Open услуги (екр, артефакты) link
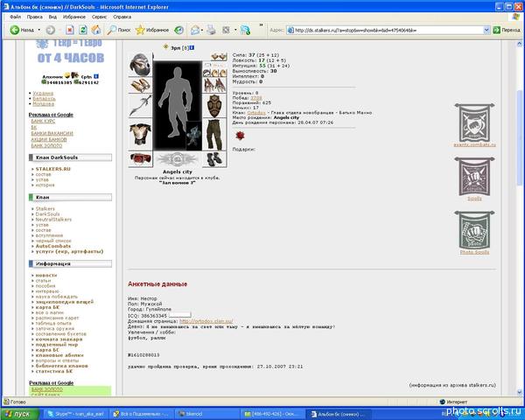Viewport: 525px width, 420px height. point(69,251)
